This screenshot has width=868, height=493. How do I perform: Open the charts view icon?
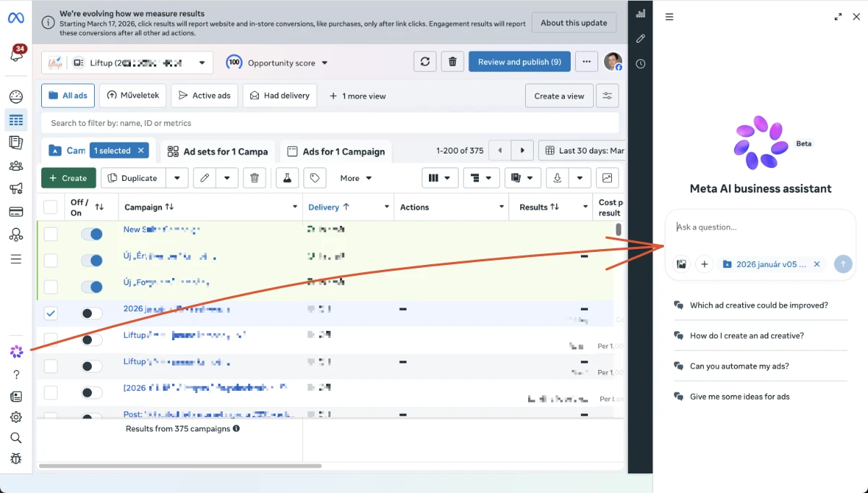607,178
